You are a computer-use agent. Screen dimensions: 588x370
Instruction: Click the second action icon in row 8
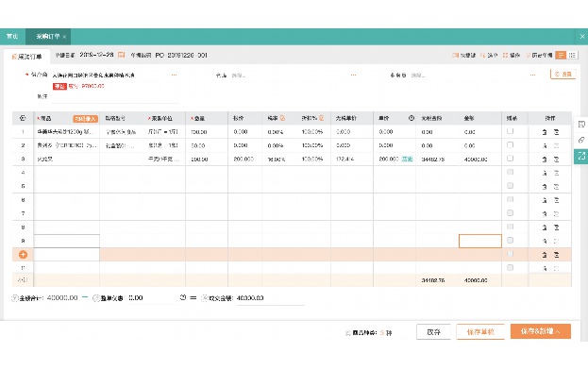tap(557, 227)
